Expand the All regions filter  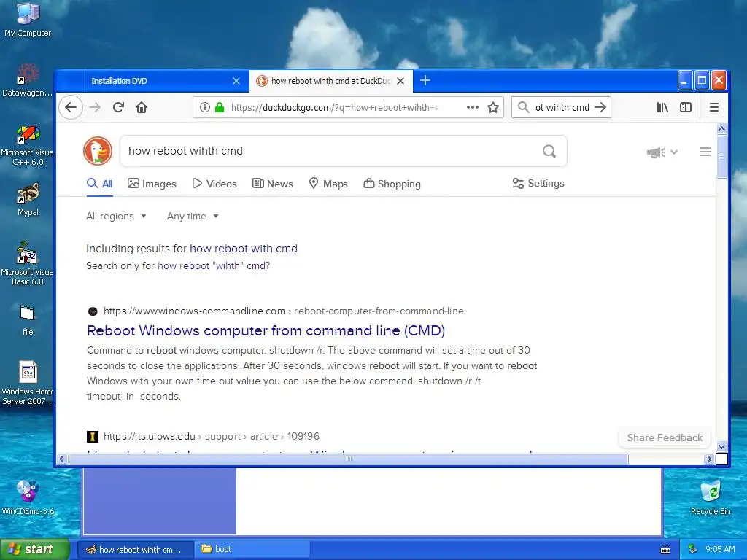click(x=116, y=216)
